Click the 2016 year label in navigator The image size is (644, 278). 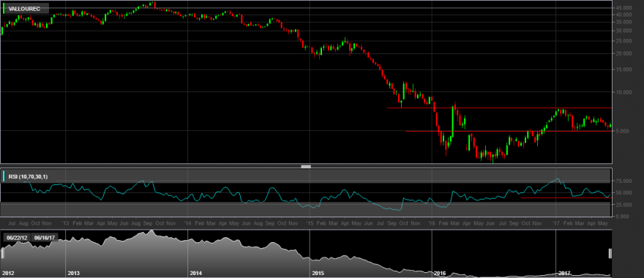(440, 273)
